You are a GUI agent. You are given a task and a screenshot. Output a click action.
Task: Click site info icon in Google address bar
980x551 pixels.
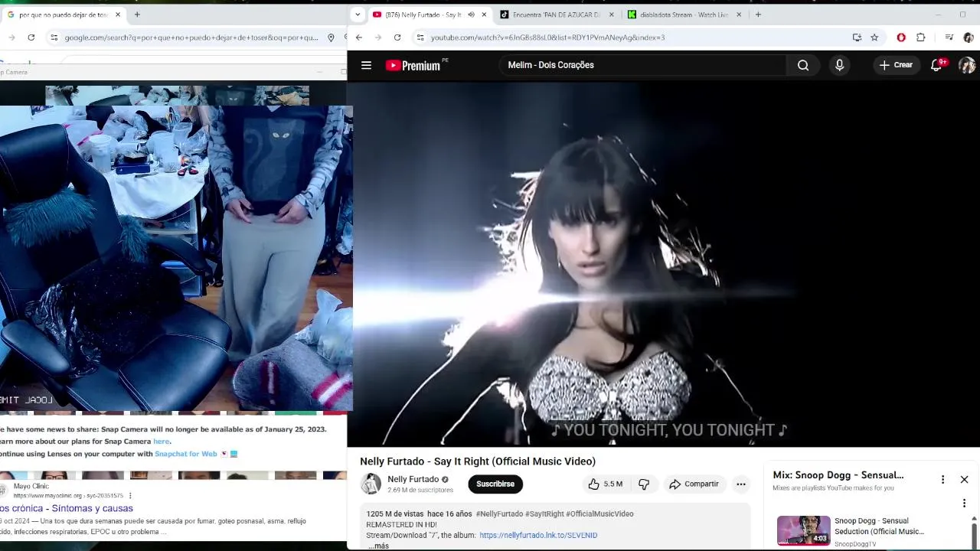[x=54, y=37]
